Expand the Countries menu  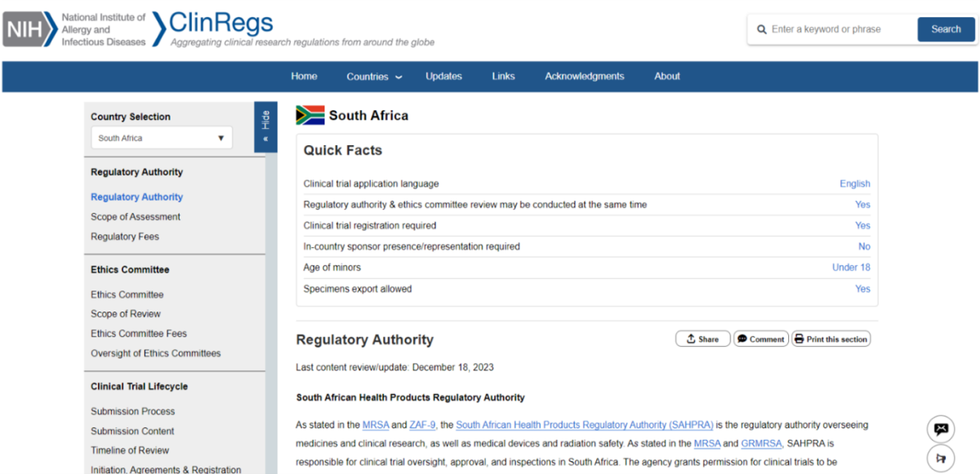click(x=374, y=77)
